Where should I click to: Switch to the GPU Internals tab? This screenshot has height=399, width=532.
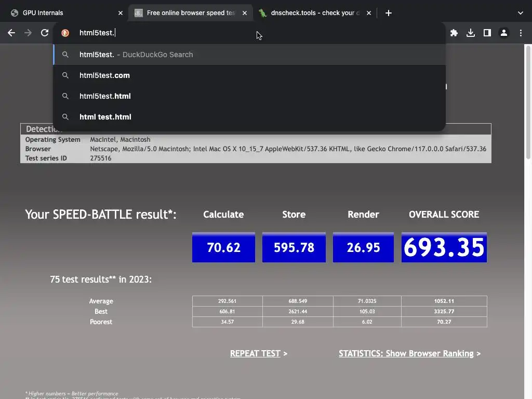[66, 13]
